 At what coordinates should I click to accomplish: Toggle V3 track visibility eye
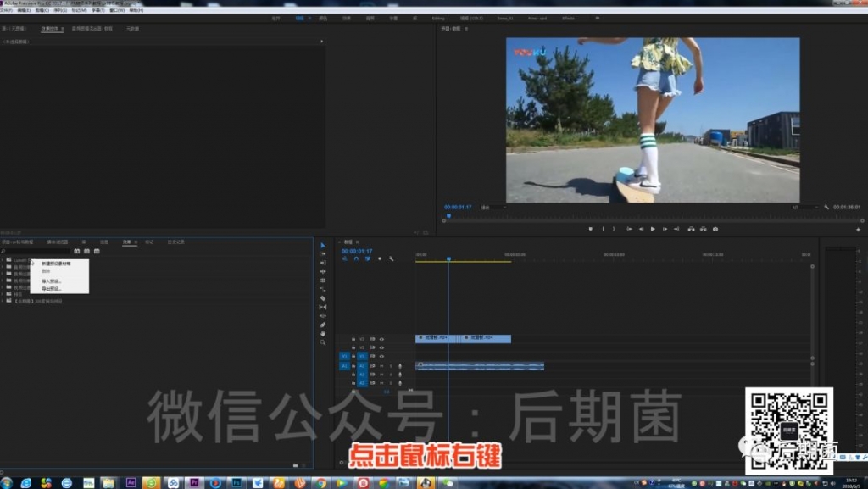tap(381, 339)
